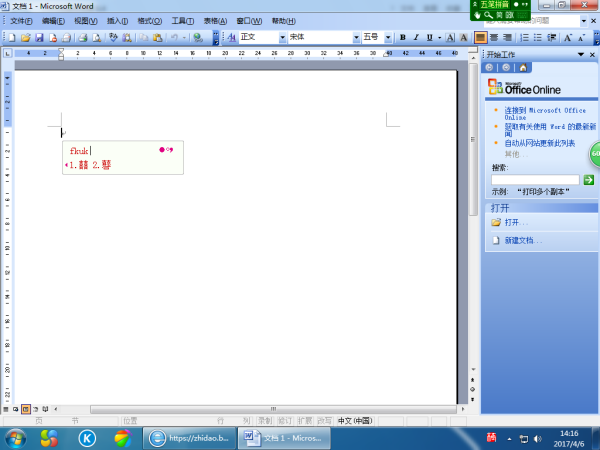Save the document with floppy icon
This screenshot has width=600, height=450.
tap(39, 38)
